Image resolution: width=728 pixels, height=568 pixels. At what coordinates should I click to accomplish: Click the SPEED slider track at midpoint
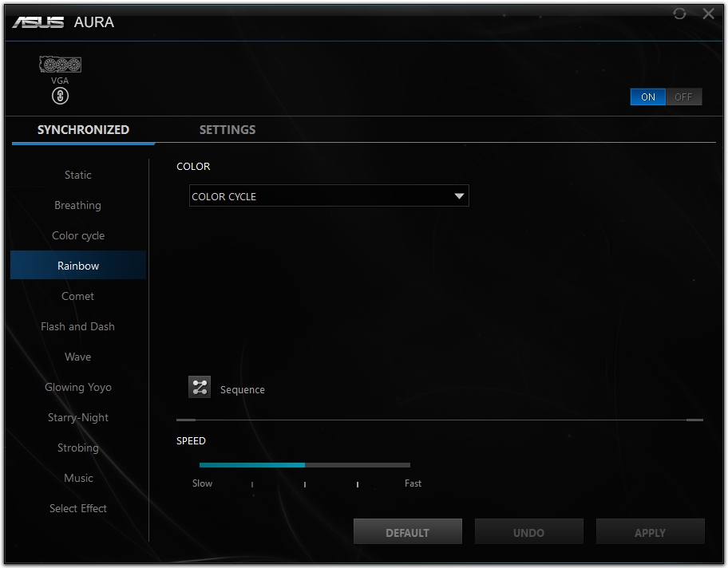(x=305, y=465)
